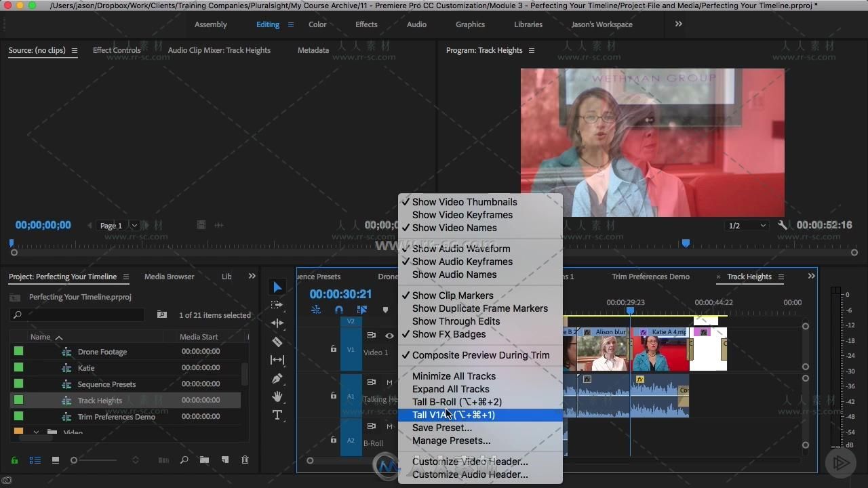Viewport: 868px width, 488px height.
Task: Mute the A1 Talking Heads track
Action: point(389,382)
